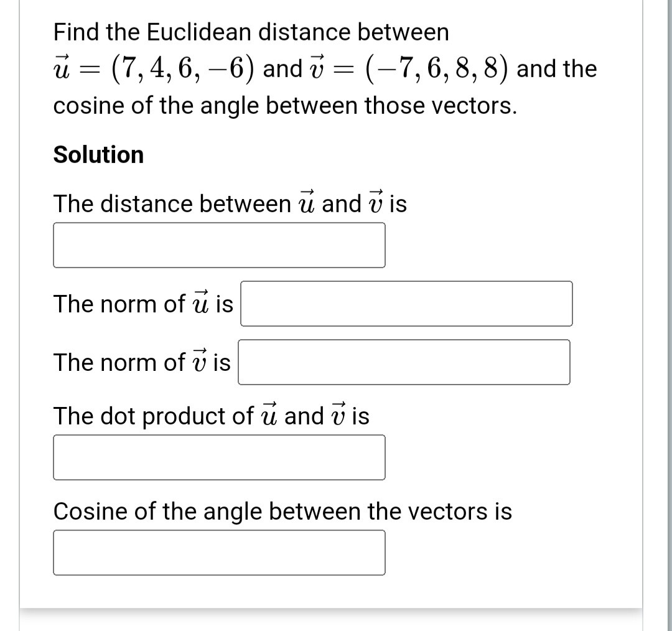Click the label The norm of v is
Viewport: 672px width, 631px height.
[x=142, y=362]
